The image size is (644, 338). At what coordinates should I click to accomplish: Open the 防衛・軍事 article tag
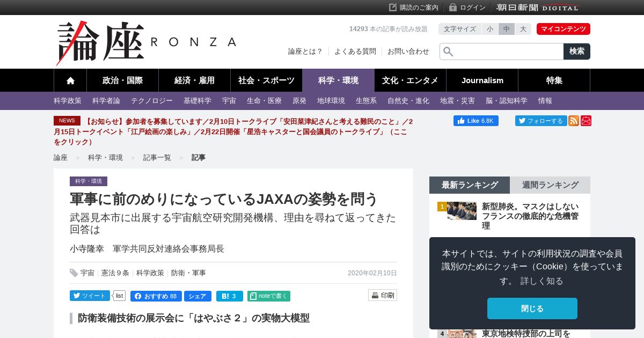click(x=188, y=273)
